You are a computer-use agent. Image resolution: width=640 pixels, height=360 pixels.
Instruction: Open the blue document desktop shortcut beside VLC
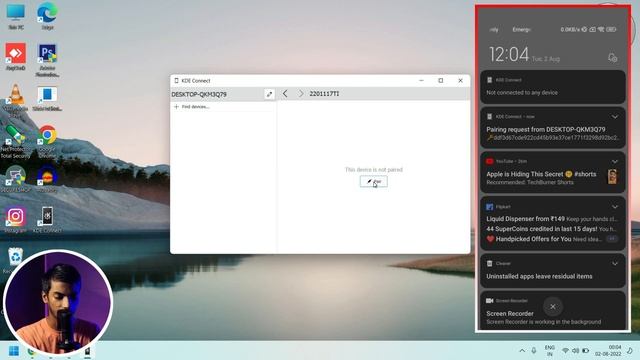[x=47, y=98]
